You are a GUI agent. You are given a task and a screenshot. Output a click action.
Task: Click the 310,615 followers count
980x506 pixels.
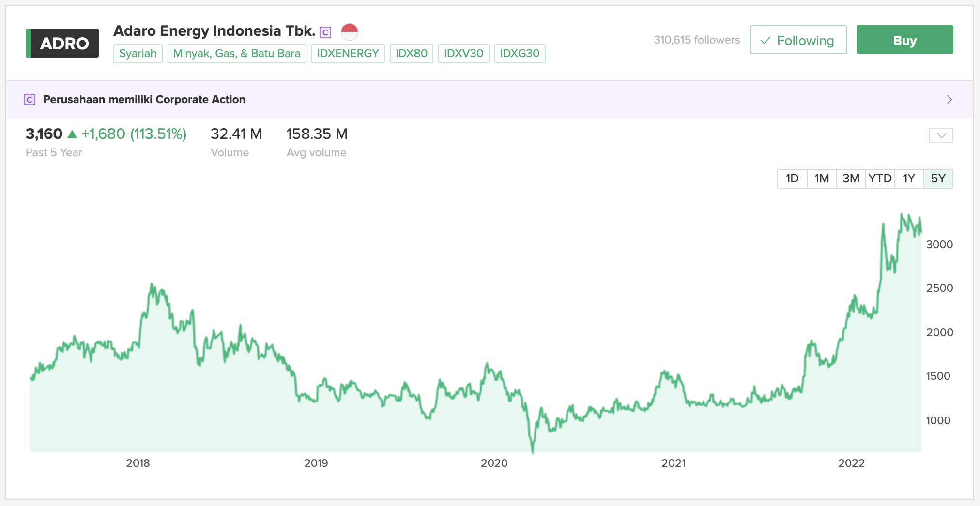click(x=697, y=40)
